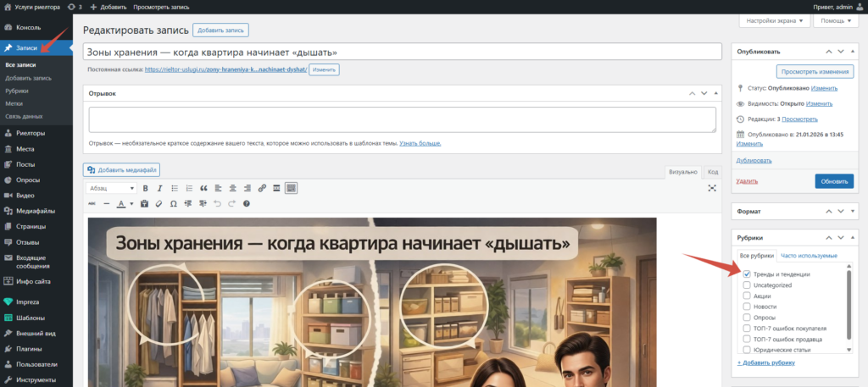Click Просмотреть next to Редакции
This screenshot has width=868, height=387.
(x=799, y=119)
